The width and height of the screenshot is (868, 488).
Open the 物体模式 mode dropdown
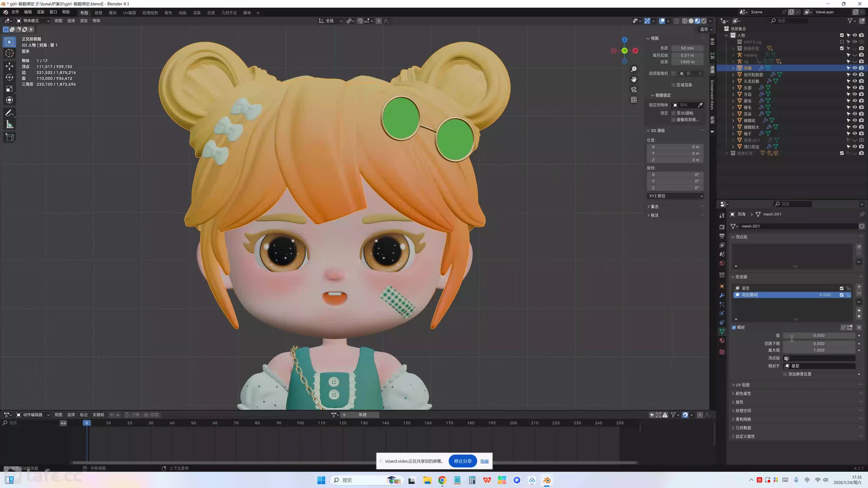tap(33, 21)
